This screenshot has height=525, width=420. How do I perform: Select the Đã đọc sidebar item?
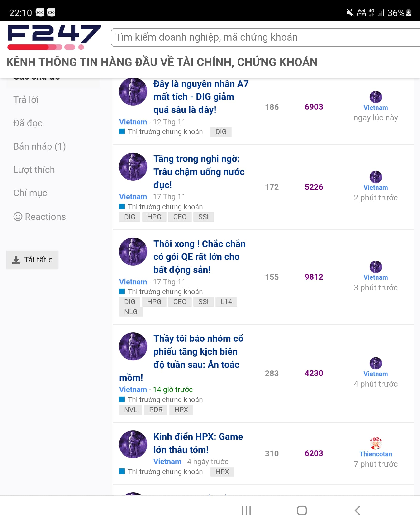(x=28, y=123)
